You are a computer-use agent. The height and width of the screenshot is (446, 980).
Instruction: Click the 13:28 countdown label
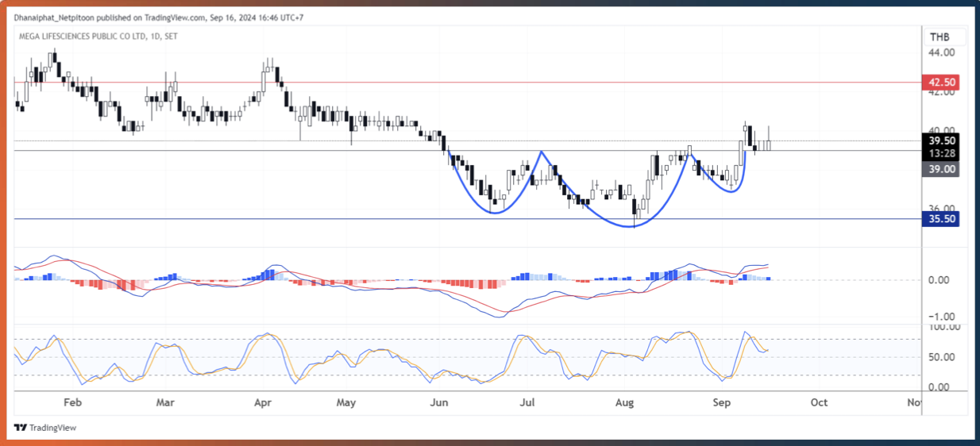(941, 152)
